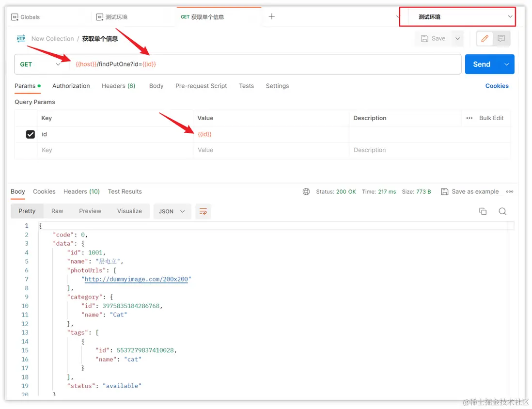Click the Save button
The image size is (532, 409).
tap(433, 38)
